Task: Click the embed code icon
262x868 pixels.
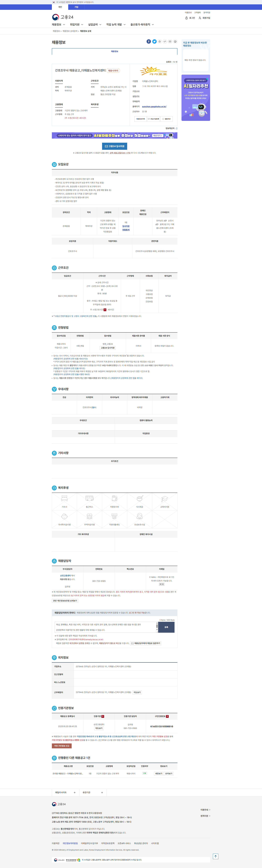Action: tap(165, 41)
